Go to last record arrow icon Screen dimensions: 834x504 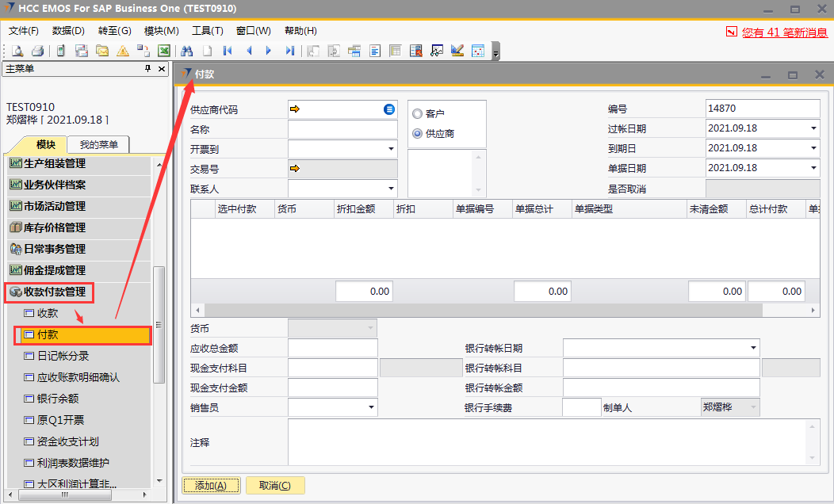[x=289, y=51]
